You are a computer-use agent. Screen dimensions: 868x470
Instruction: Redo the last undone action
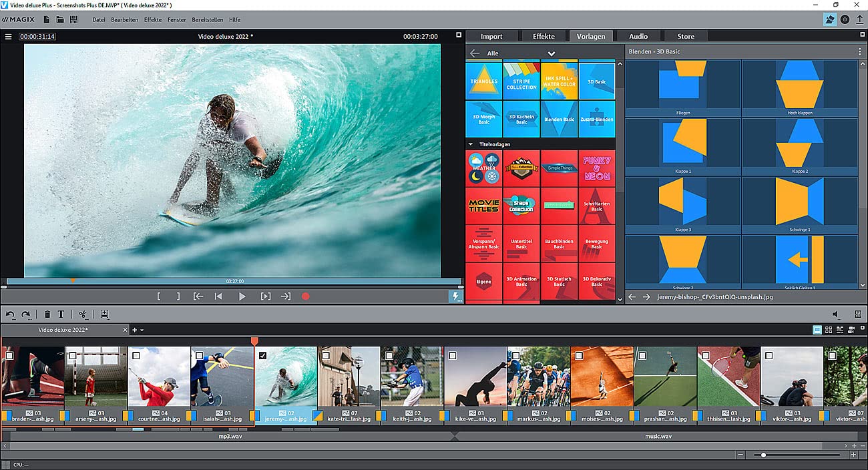click(25, 314)
